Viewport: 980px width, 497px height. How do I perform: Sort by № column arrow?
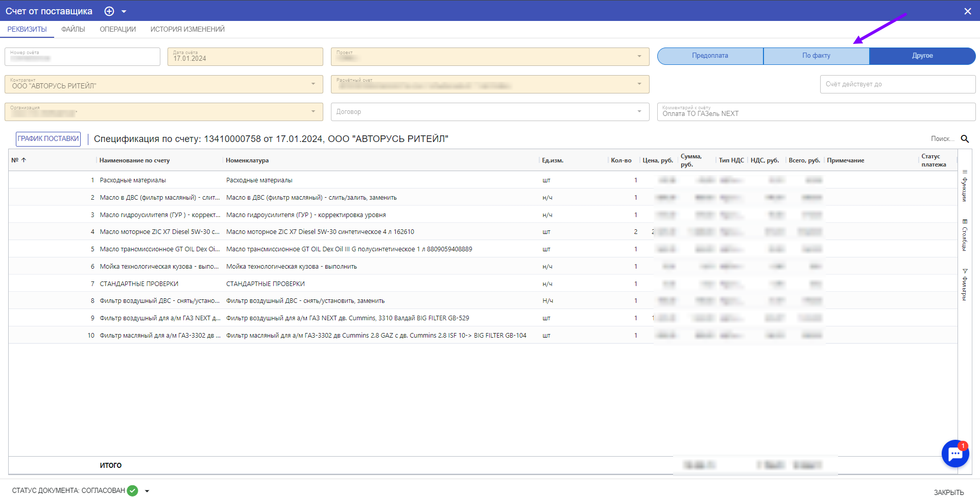[x=23, y=160]
